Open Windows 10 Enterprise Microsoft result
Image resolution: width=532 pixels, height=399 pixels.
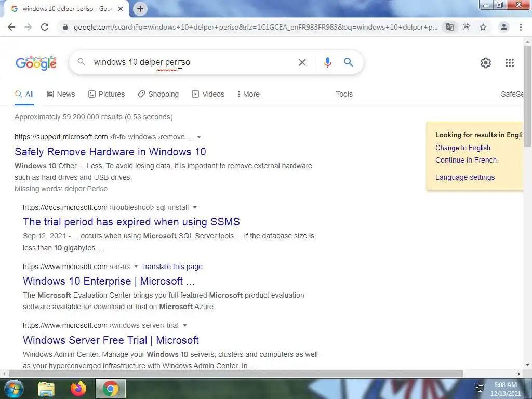[109, 281]
